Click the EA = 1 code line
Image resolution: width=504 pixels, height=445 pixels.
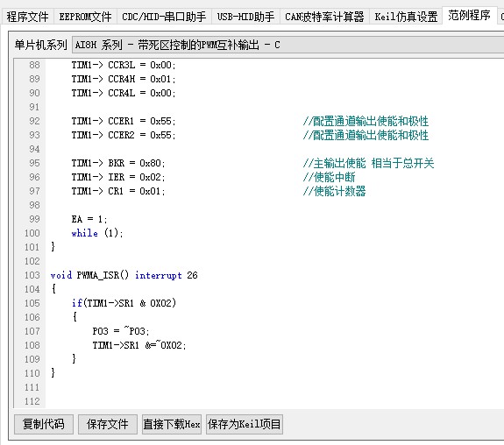click(89, 220)
